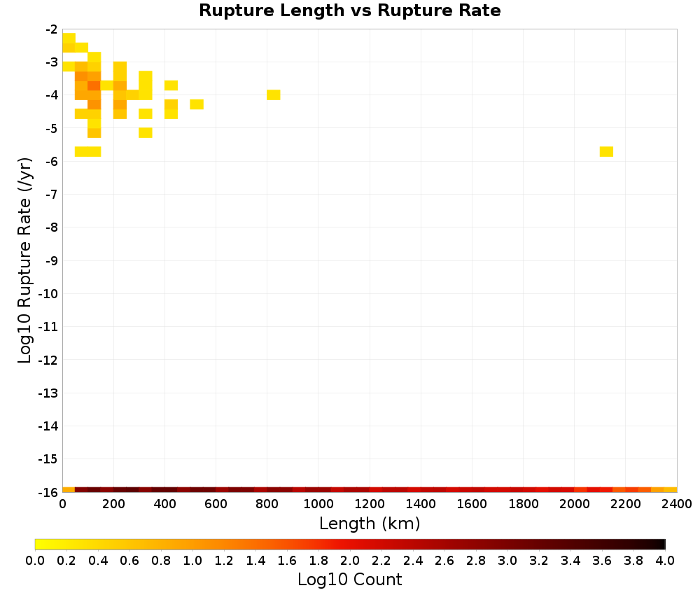Click y-axis tick label '-4'

tap(52, 95)
